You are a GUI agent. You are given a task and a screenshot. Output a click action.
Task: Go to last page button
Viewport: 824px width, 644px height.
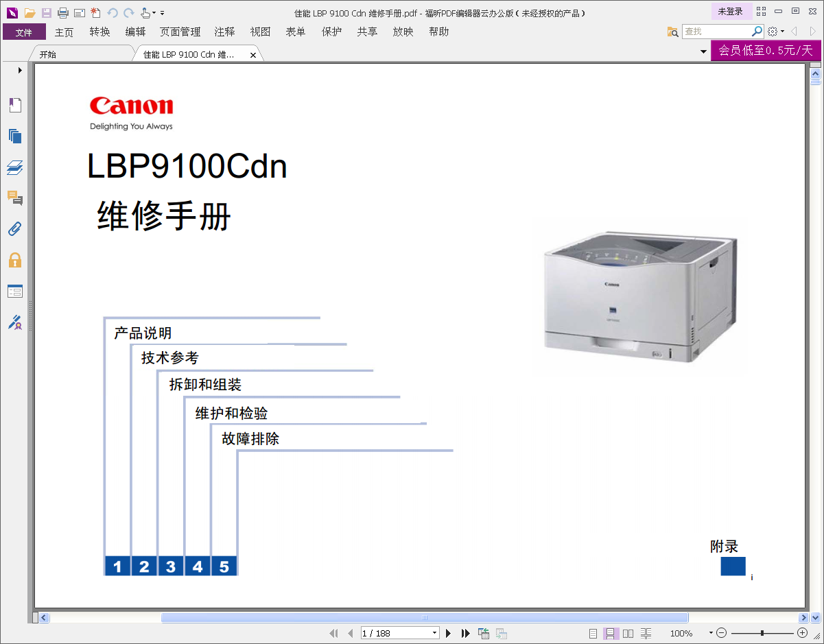[466, 633]
